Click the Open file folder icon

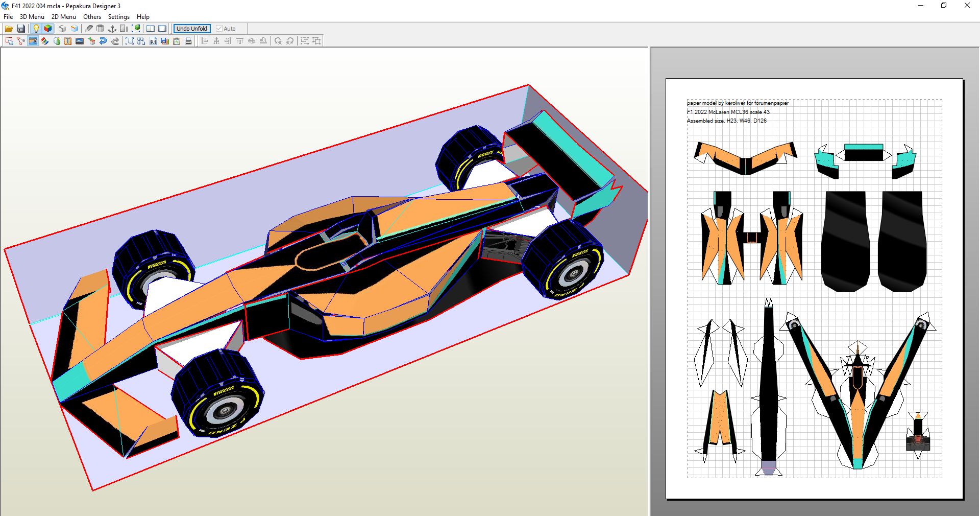tap(9, 29)
